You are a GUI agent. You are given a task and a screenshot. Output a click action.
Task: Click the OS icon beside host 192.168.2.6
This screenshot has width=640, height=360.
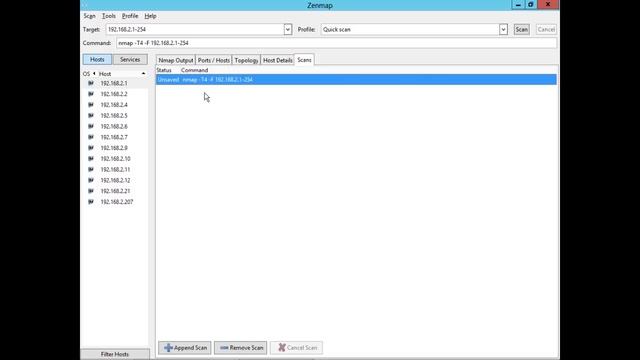point(91,127)
